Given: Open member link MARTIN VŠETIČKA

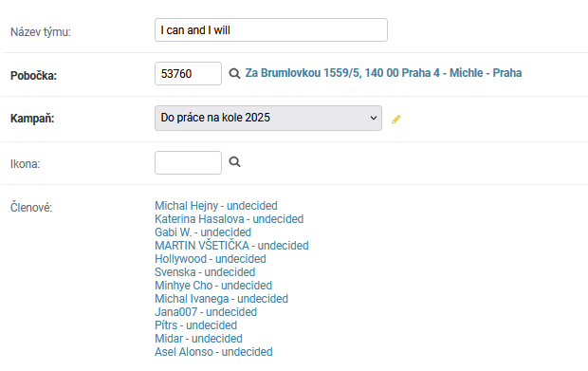Looking at the screenshot, I should point(231,246).
